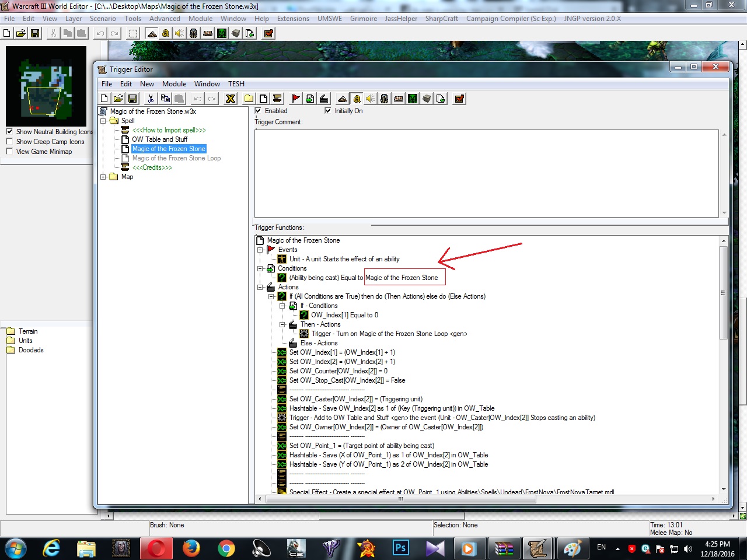
Task: Select the OW Table and Stuff trigger
Action: click(x=159, y=139)
